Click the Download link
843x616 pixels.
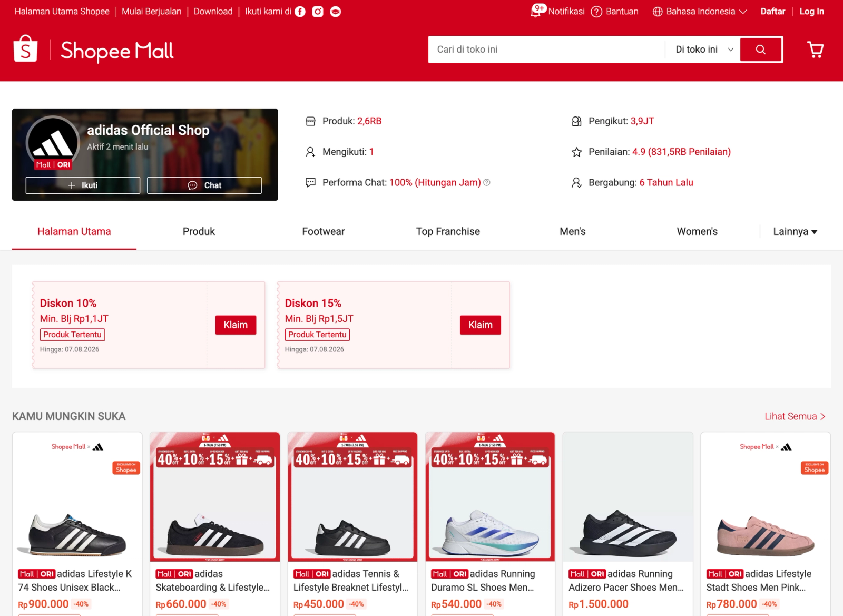tap(213, 12)
